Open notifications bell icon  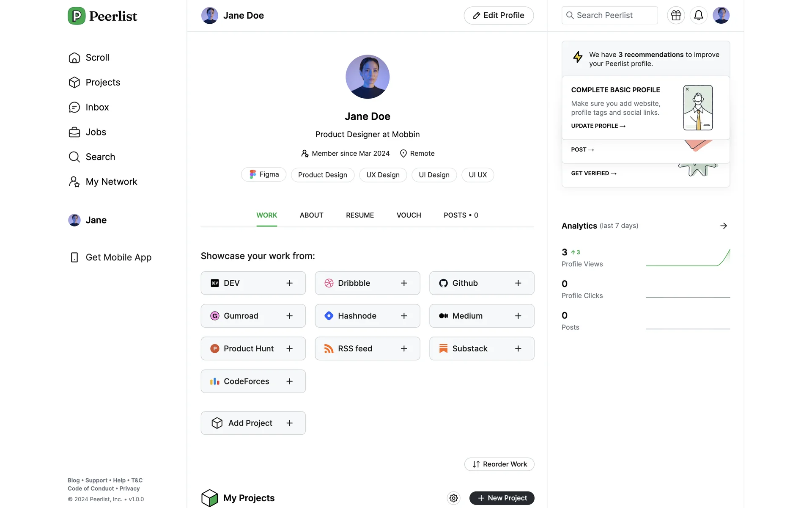(x=698, y=15)
